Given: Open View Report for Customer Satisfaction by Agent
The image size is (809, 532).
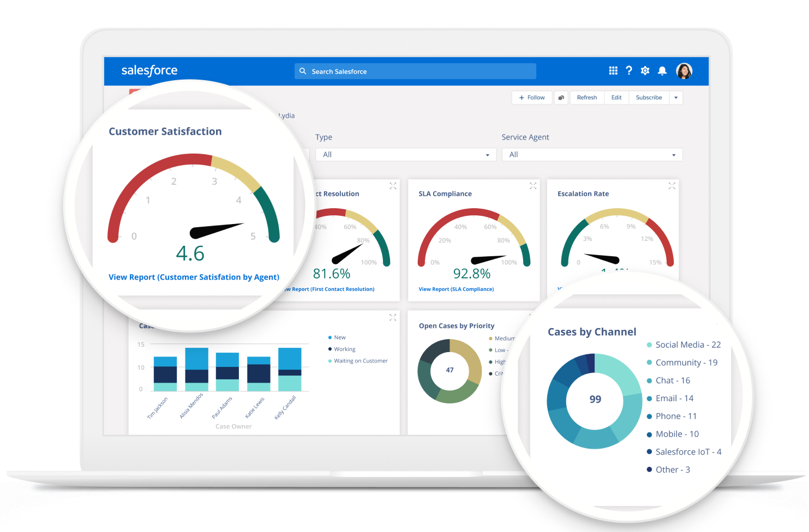Looking at the screenshot, I should (x=194, y=277).
